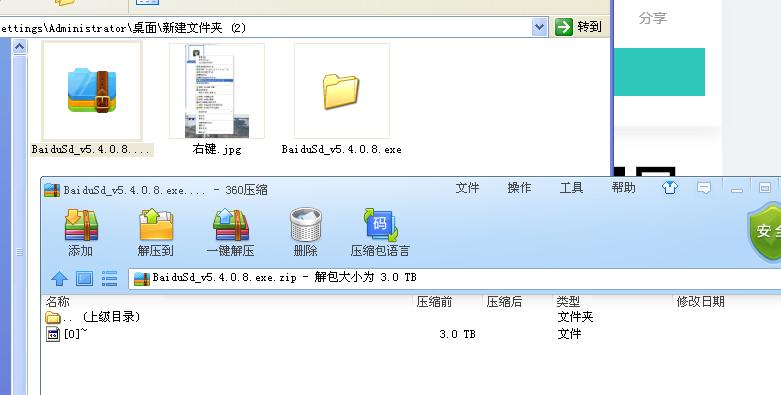Go up one level with blue arrow

pyautogui.click(x=59, y=278)
